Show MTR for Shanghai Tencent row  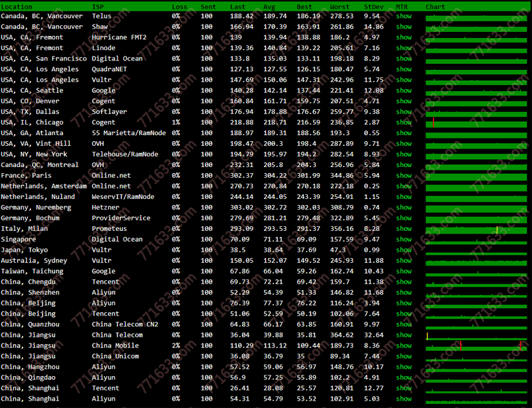pyautogui.click(x=404, y=388)
